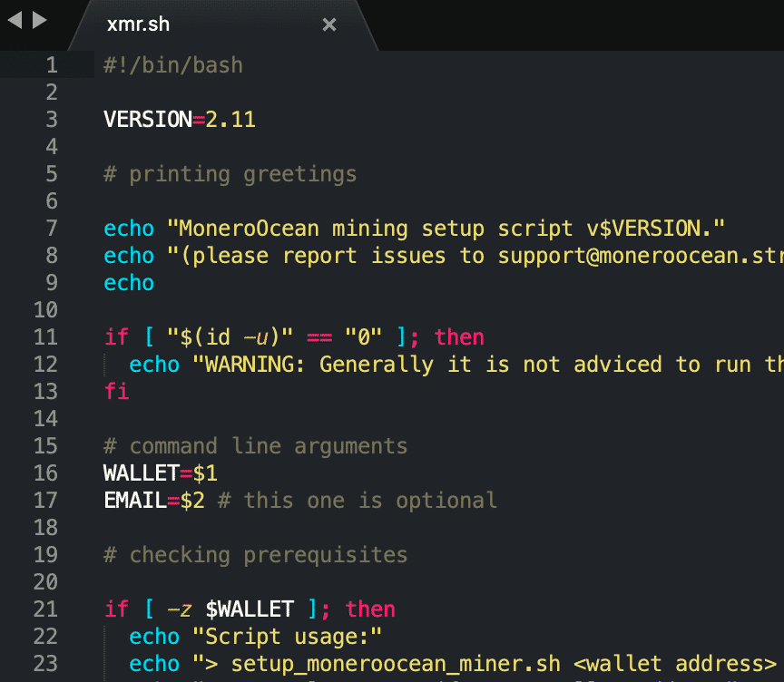Click line number 4 in the gutter

click(52, 147)
